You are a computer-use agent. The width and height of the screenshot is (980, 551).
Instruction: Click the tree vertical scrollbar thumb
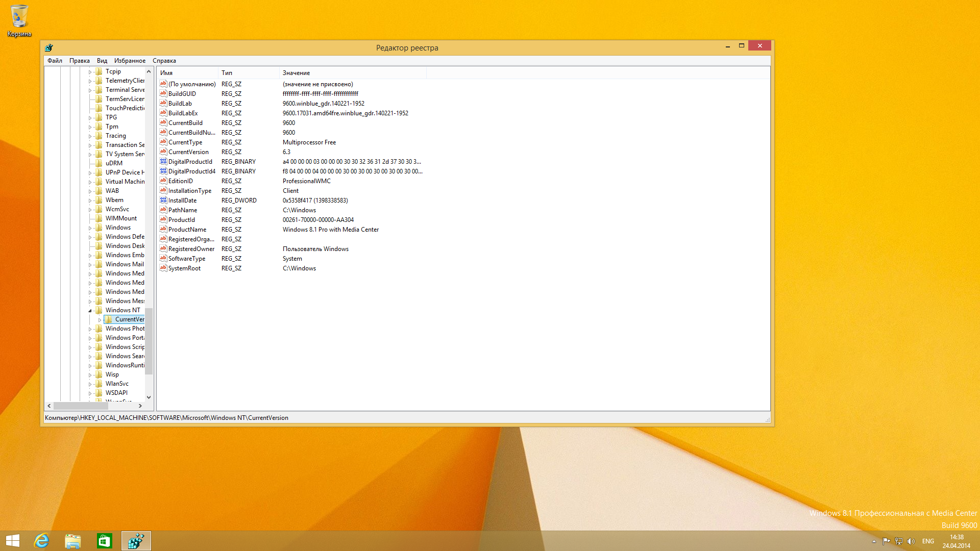pos(149,341)
